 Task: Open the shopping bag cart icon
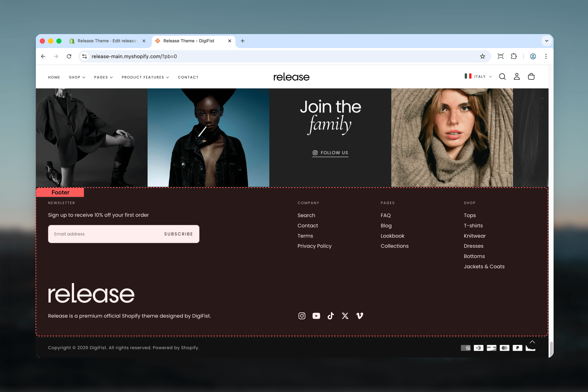click(531, 77)
